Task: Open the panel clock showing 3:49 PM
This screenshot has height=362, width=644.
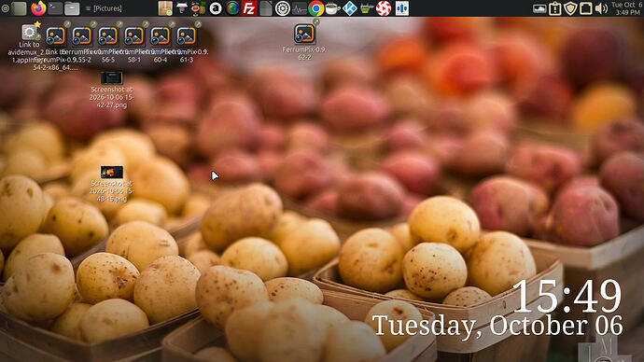Action: [x=626, y=8]
